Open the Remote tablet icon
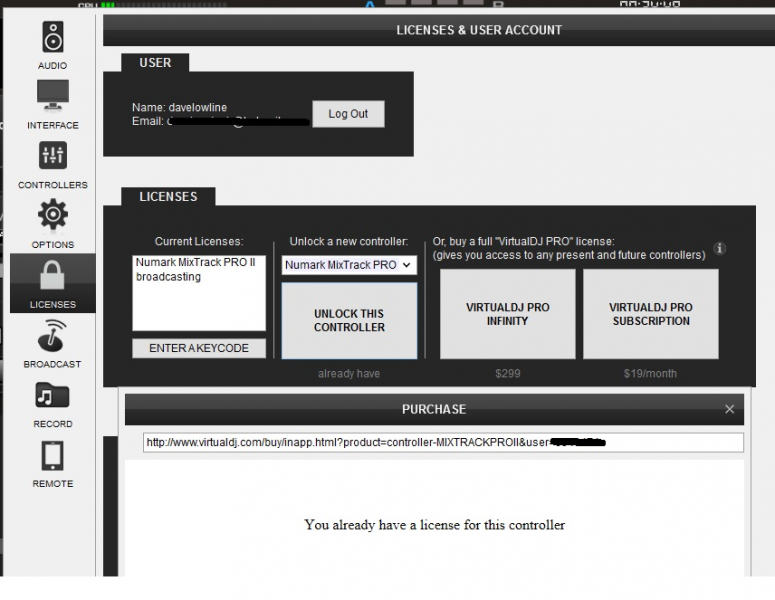The width and height of the screenshot is (775, 600). point(52,456)
